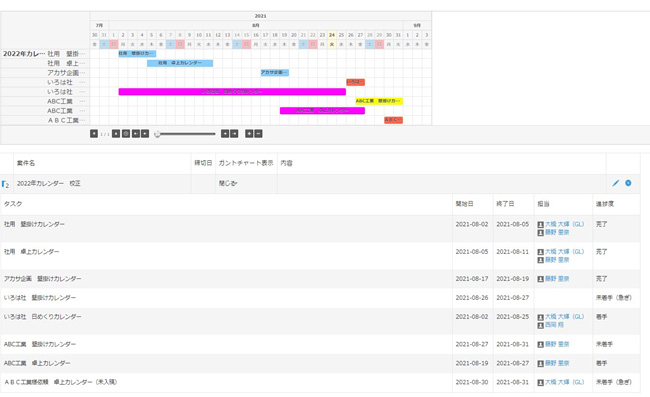Click the 開始日 column header
Screen dimensions: 650x397
464,204
